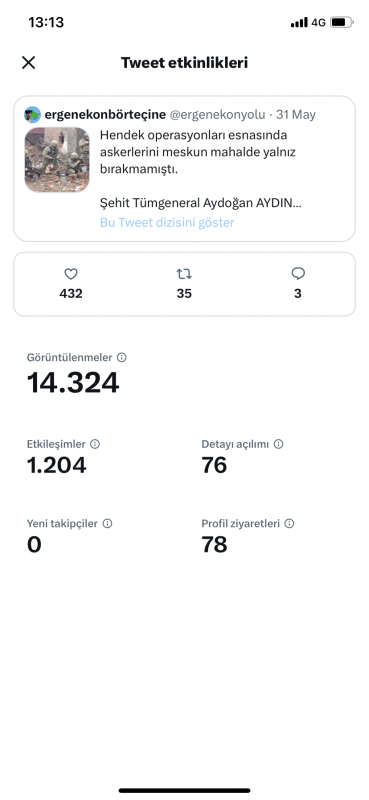Tap the ergenekonbörteçine profile avatar
Image resolution: width=369 pixels, height=800 pixels.
33,115
